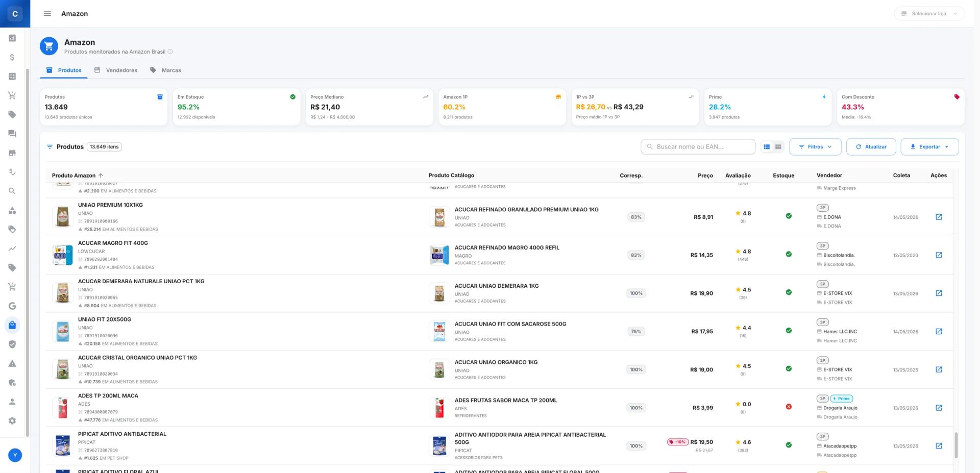Open the warning triangle sidebar icon
Image resolution: width=980 pixels, height=473 pixels.
click(12, 363)
